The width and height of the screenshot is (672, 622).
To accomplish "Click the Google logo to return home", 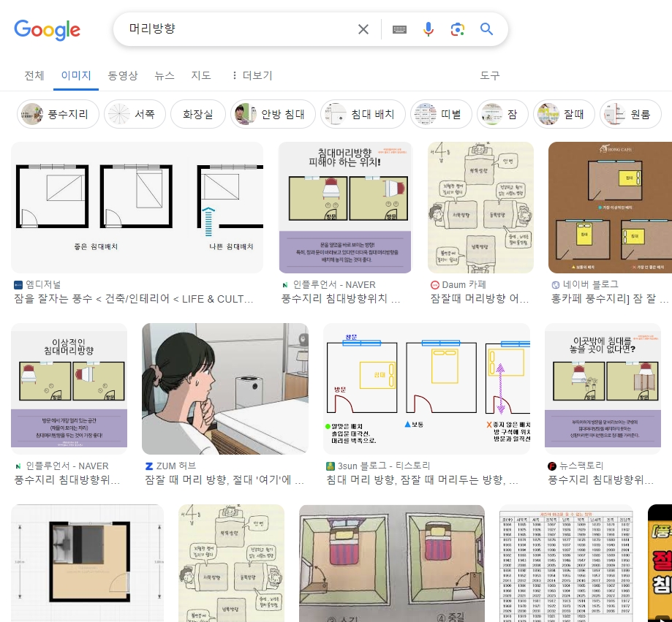I will pyautogui.click(x=47, y=31).
